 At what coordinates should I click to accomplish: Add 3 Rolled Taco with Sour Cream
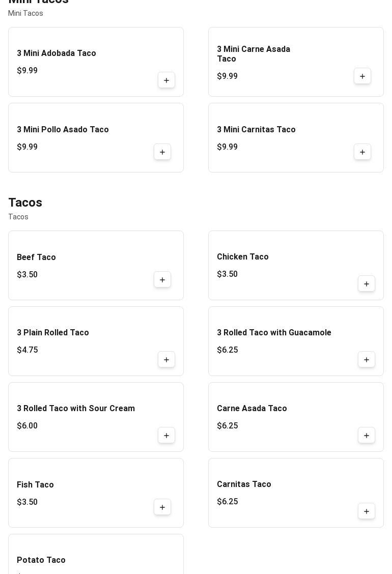tap(166, 436)
